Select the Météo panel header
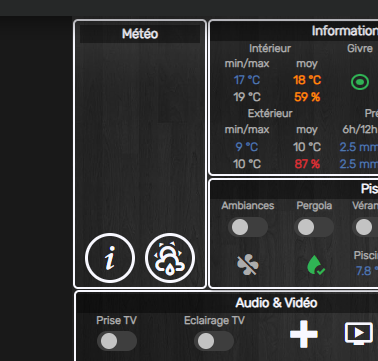 coord(140,34)
